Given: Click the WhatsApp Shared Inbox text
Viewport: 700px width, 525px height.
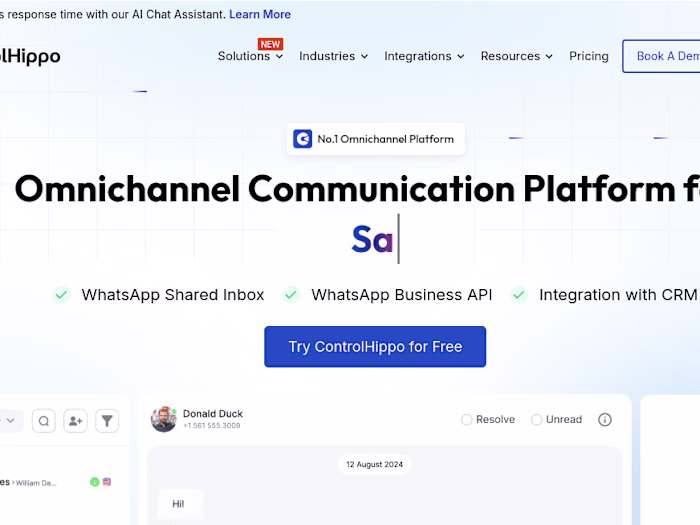Looking at the screenshot, I should (x=173, y=295).
